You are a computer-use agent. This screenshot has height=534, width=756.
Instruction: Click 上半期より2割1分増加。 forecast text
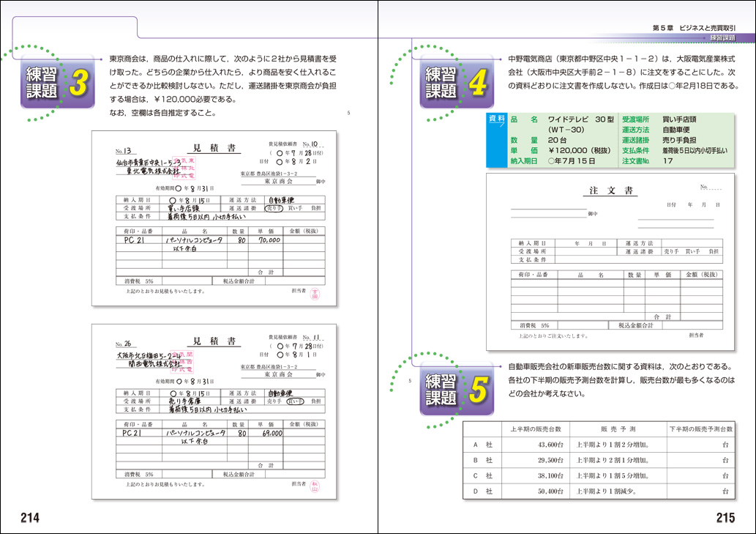coord(613,460)
